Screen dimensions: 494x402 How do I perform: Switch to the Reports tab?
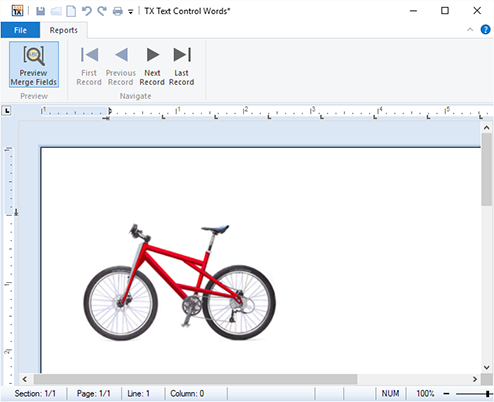click(x=64, y=30)
